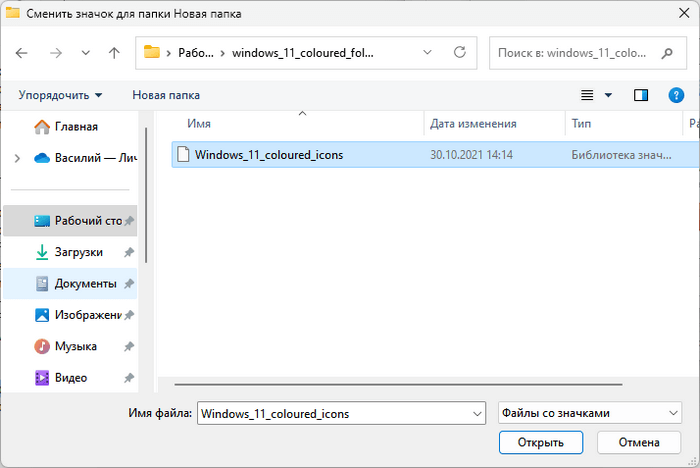700x468 pixels.
Task: Open 'Загрузки' in sidebar
Action: (x=70, y=252)
